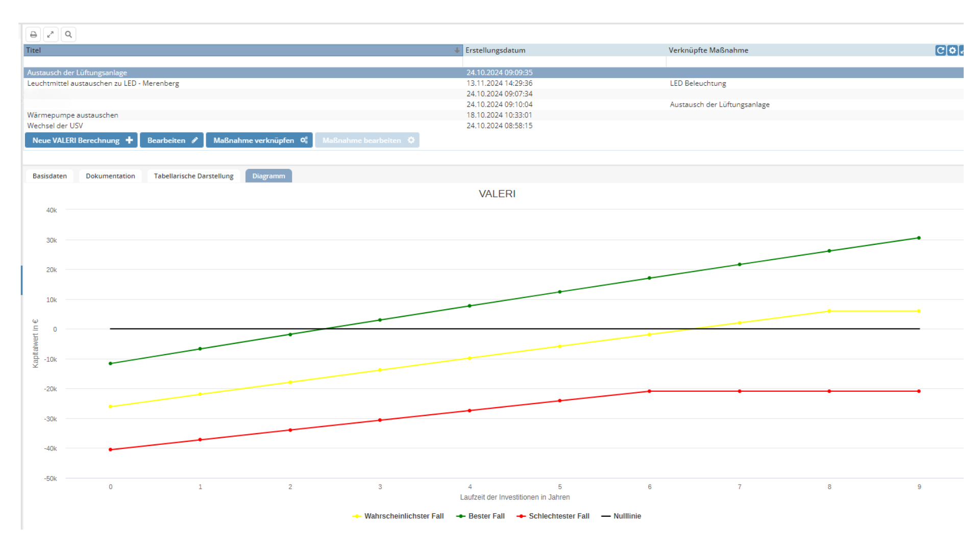Viewport: 980px width, 551px height.
Task: Switch to Dokumentation tab
Action: coord(110,176)
